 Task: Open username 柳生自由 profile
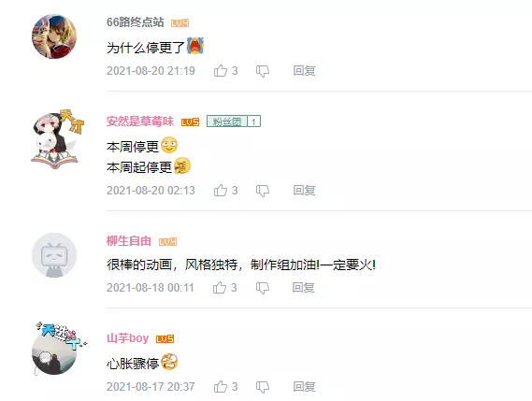pos(129,241)
